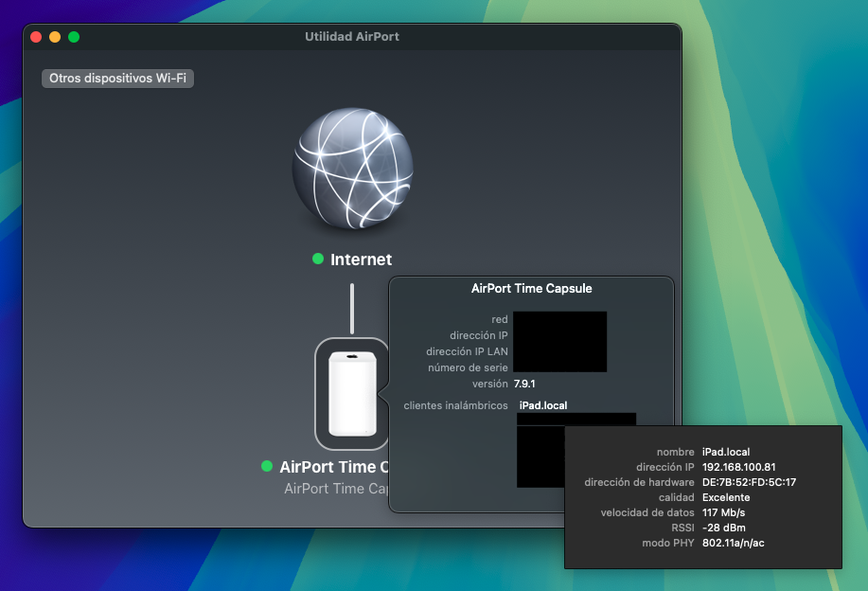This screenshot has height=591, width=868.
Task: Click the modo PHY label
Action: [x=667, y=544]
